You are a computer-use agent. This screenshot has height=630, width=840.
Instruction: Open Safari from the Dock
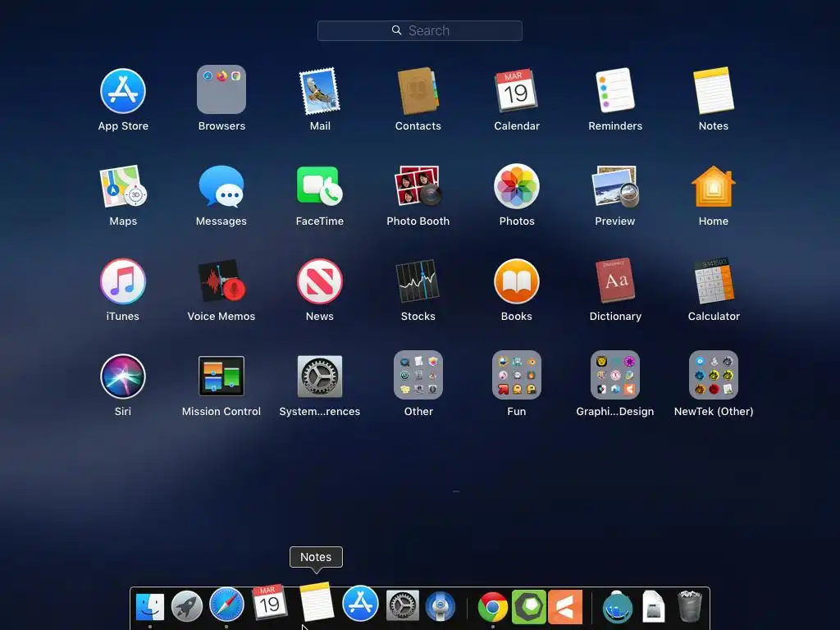[226, 605]
